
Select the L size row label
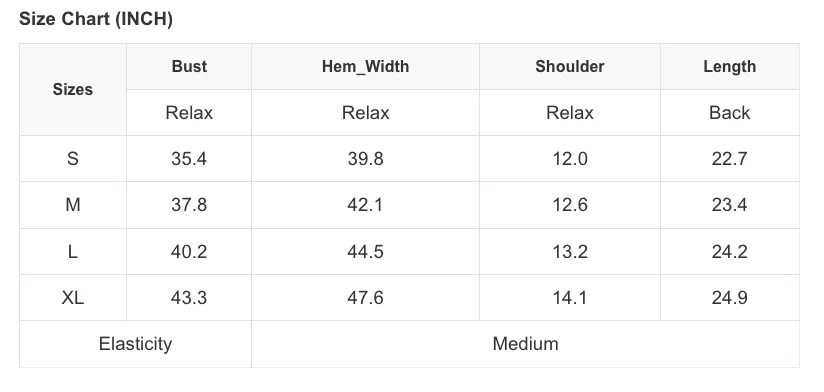click(x=73, y=251)
